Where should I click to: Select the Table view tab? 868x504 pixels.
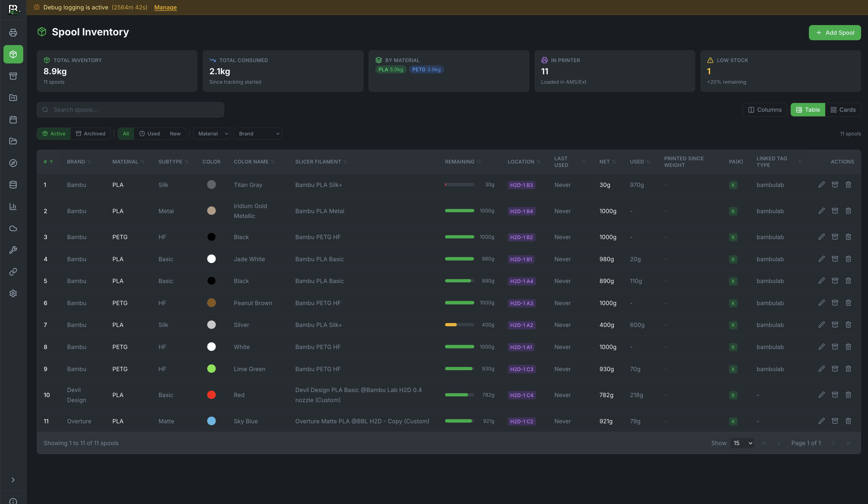click(x=807, y=109)
